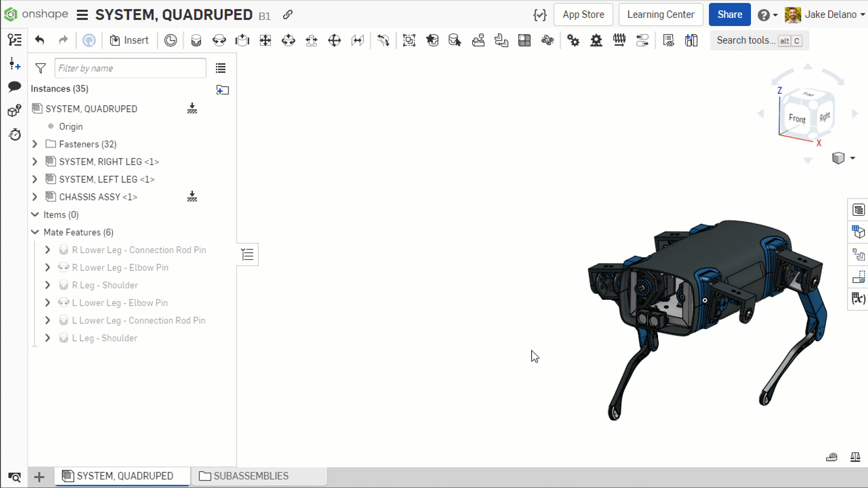Toggle the fix icon on CHASSIS ASSY
Viewport: 868px width, 488px height.
[x=192, y=197]
